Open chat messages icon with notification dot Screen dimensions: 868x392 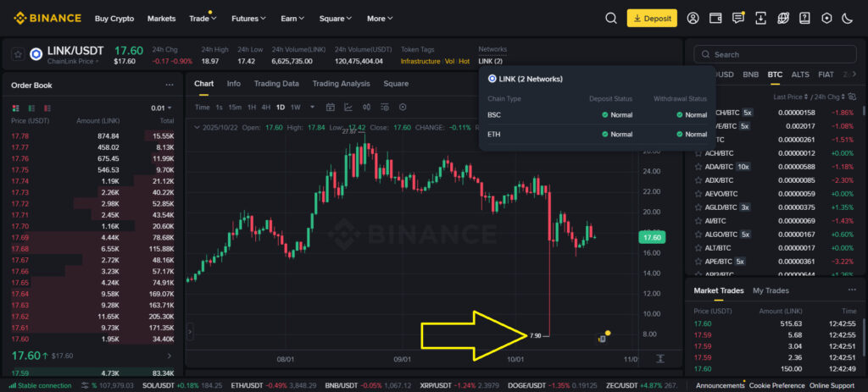(x=738, y=18)
